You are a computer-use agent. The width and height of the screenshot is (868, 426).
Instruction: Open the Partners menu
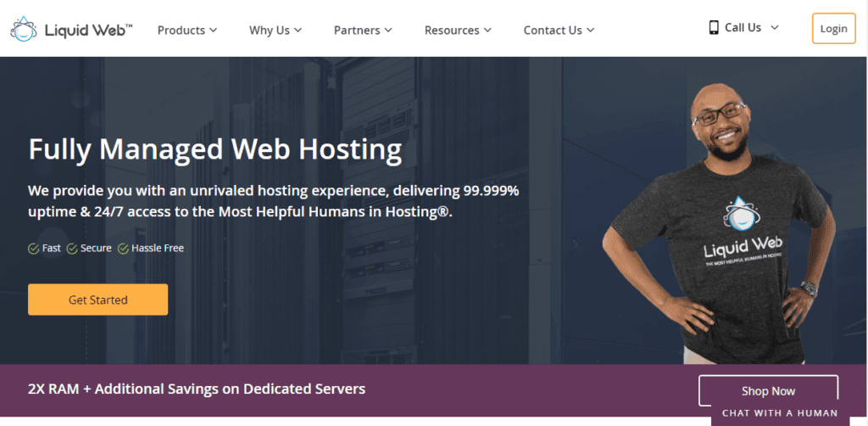click(x=363, y=31)
